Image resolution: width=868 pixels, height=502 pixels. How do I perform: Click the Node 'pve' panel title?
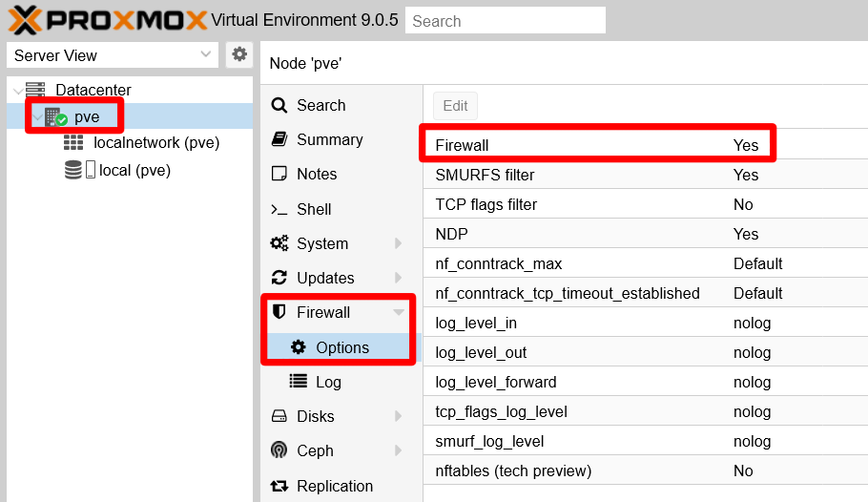click(305, 63)
